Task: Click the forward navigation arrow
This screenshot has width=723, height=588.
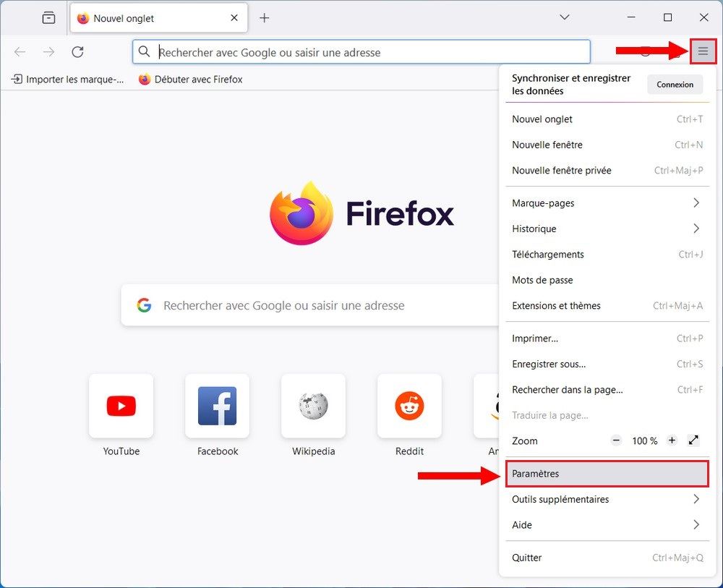Action: click(48, 51)
